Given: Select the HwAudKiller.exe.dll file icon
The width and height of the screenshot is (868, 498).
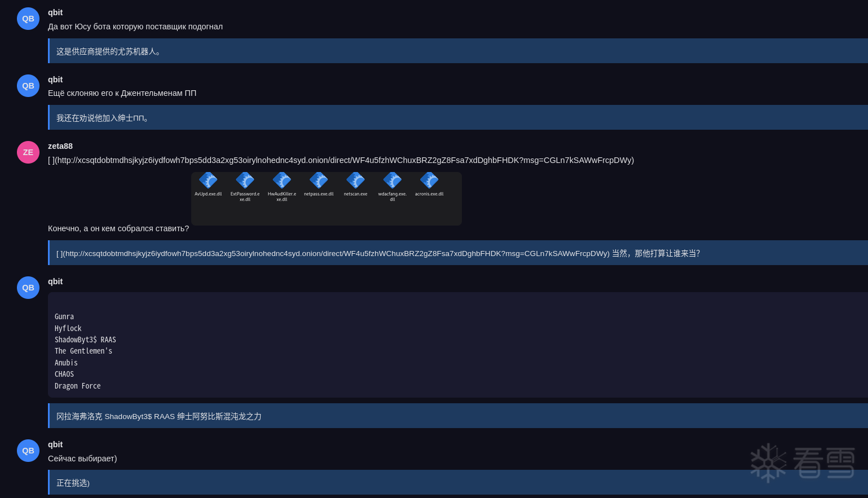Looking at the screenshot, I should tap(281, 180).
